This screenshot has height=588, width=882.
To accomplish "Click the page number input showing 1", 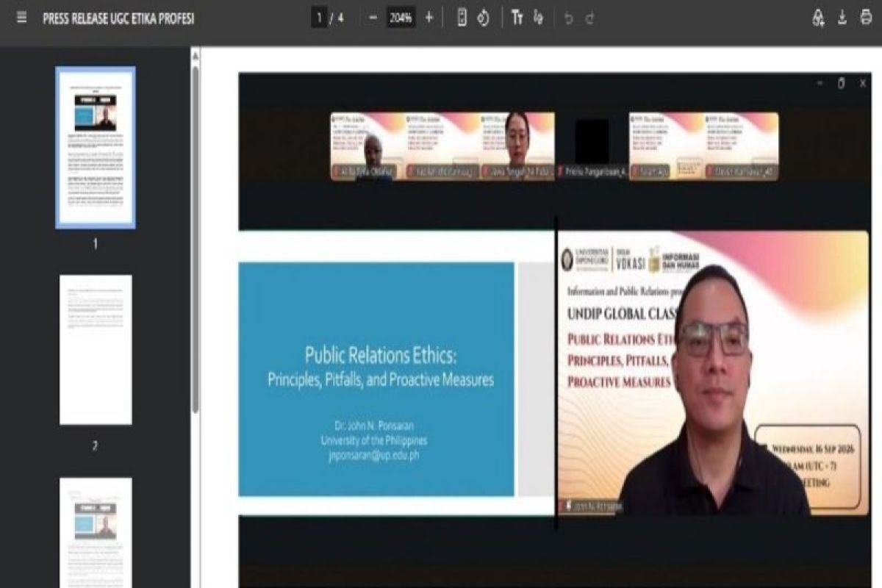I will click(319, 18).
